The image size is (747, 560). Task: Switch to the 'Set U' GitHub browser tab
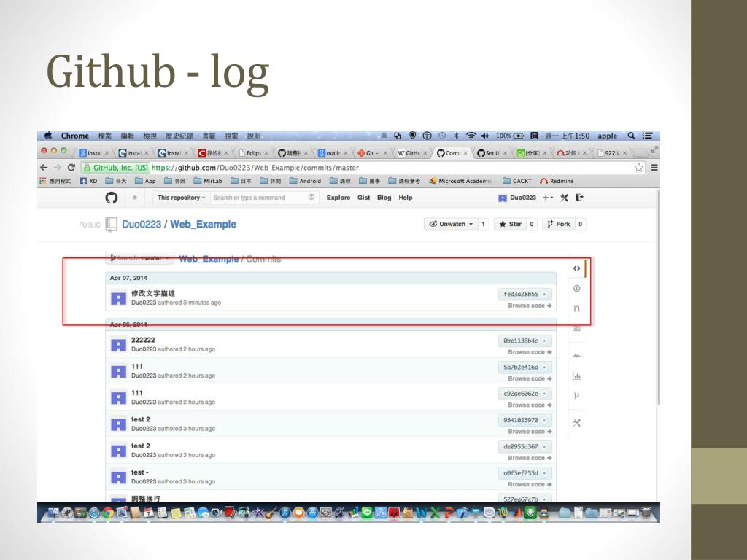pos(492,153)
